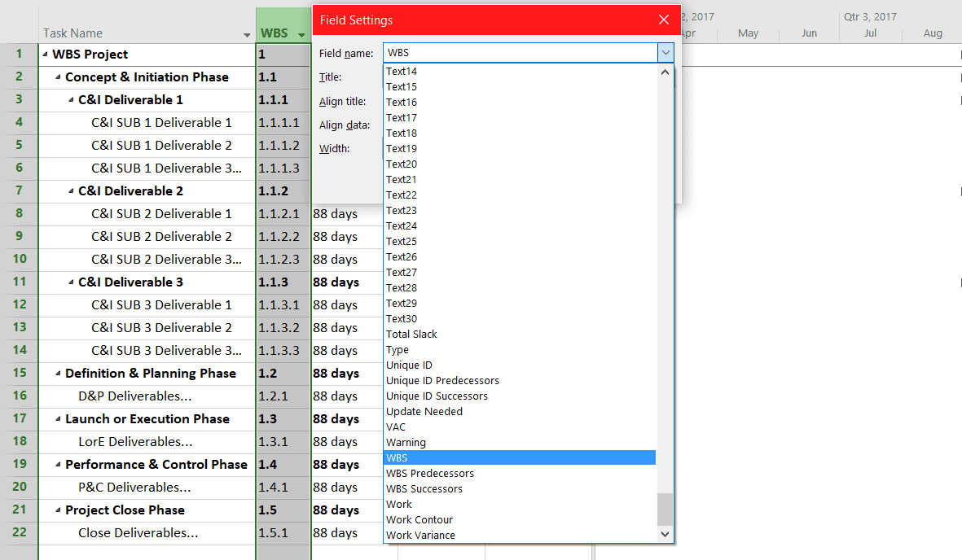Click WBS cell 1.2.1
962x560 pixels.
pyautogui.click(x=283, y=396)
